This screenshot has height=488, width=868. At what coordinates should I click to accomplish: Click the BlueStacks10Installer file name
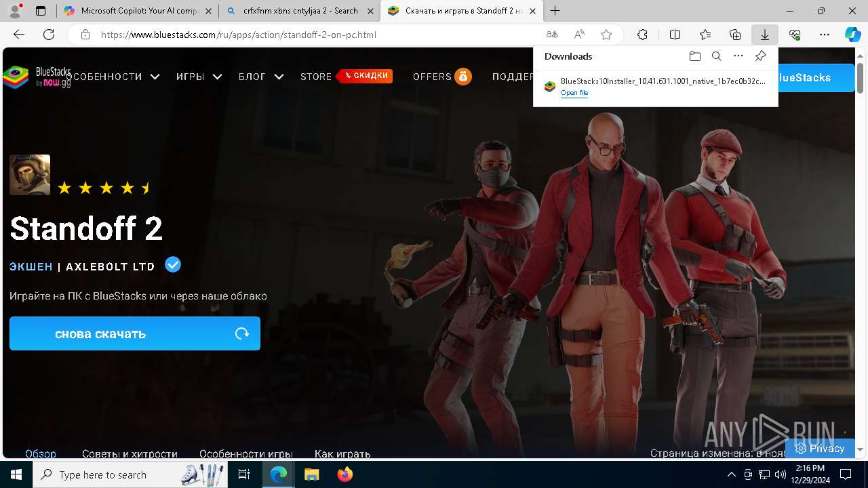click(663, 81)
